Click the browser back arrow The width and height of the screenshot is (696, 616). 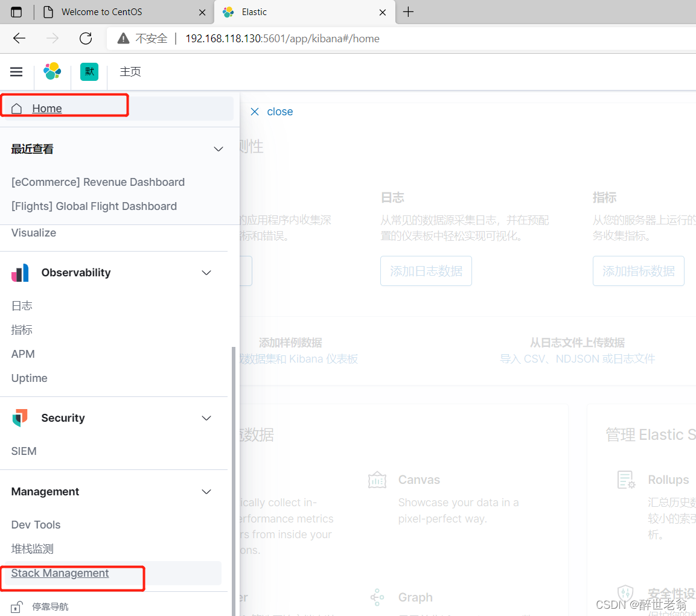click(x=19, y=38)
